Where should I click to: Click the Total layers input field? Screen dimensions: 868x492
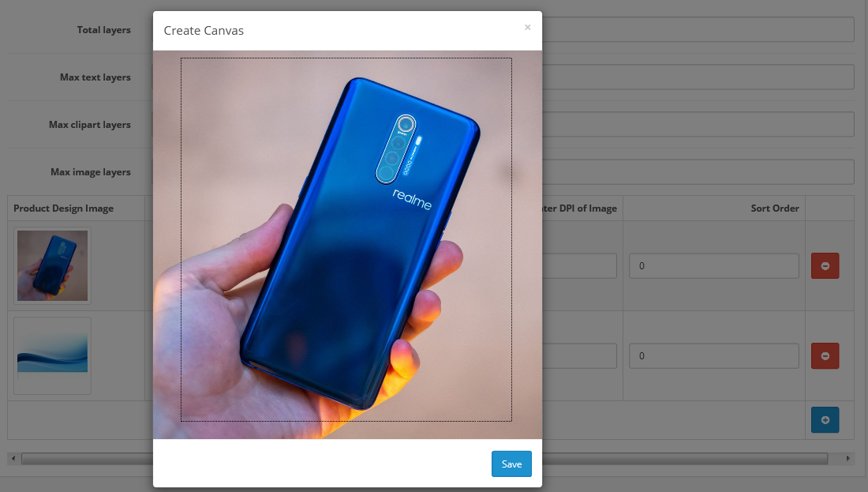[x=698, y=29]
